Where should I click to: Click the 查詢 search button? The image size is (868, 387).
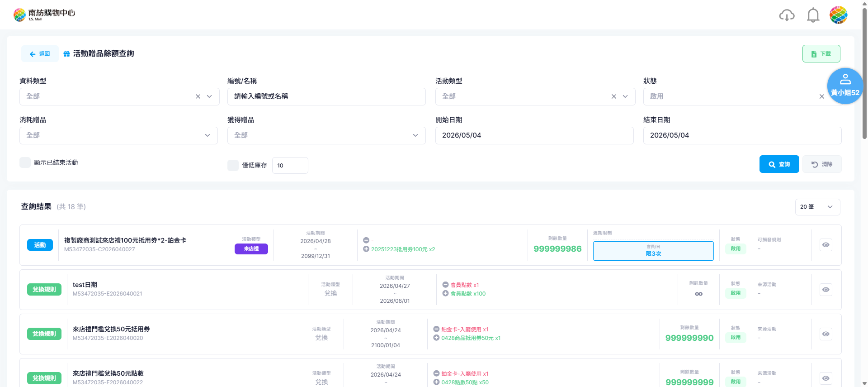coord(779,164)
